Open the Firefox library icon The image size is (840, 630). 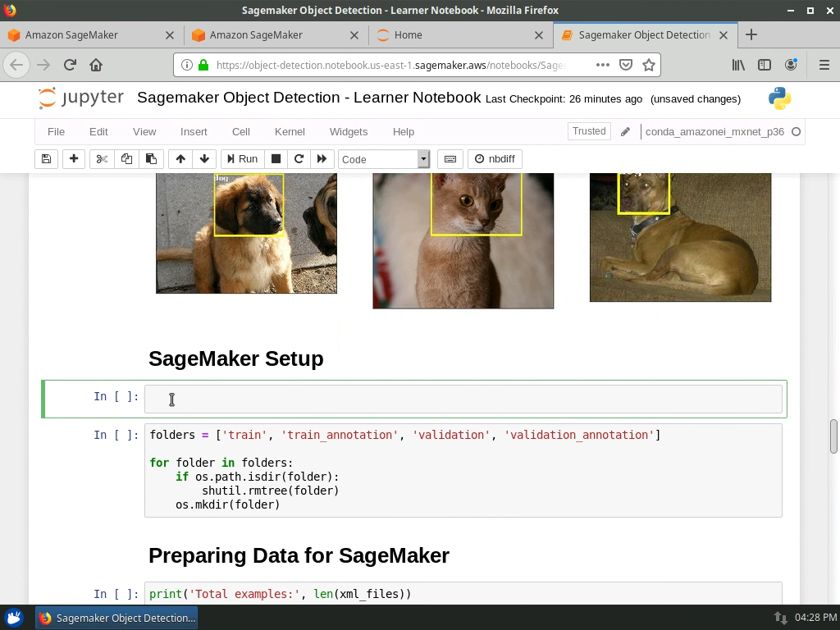pyautogui.click(x=739, y=65)
